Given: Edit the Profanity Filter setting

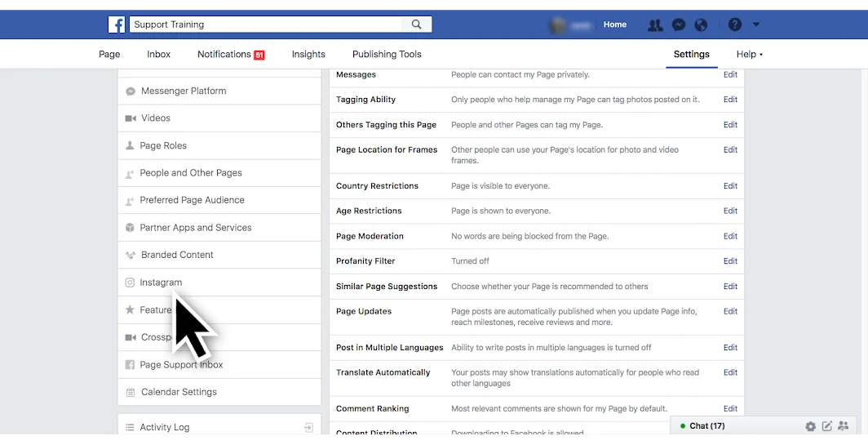Looking at the screenshot, I should tap(730, 261).
